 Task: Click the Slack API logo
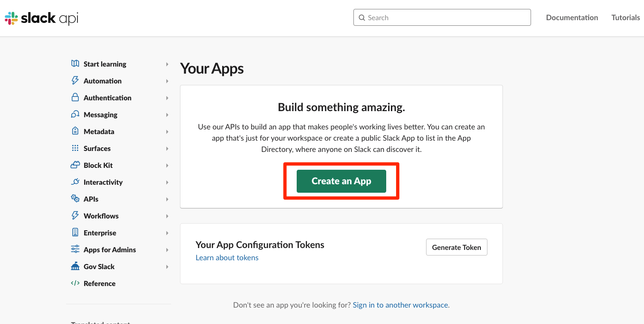click(x=42, y=18)
